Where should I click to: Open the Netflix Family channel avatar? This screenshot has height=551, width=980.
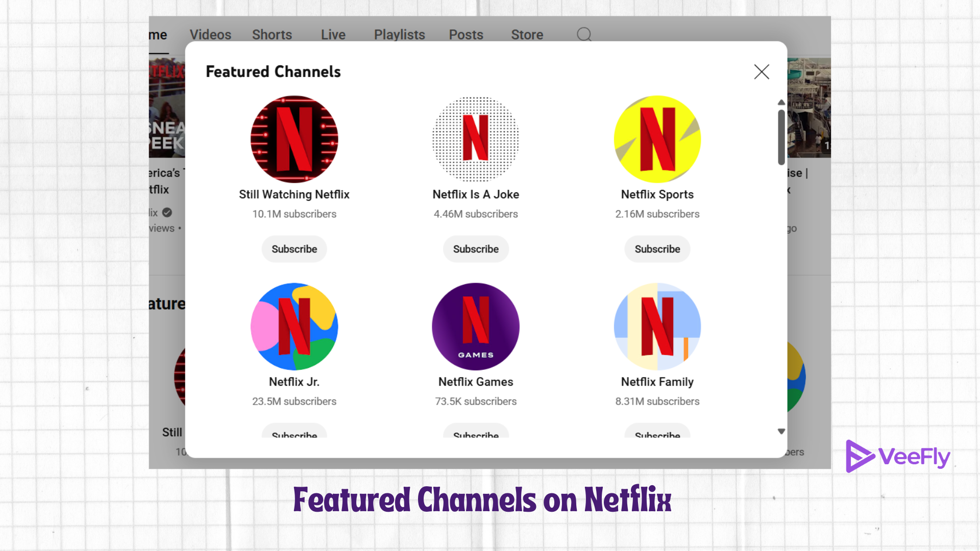657,327
